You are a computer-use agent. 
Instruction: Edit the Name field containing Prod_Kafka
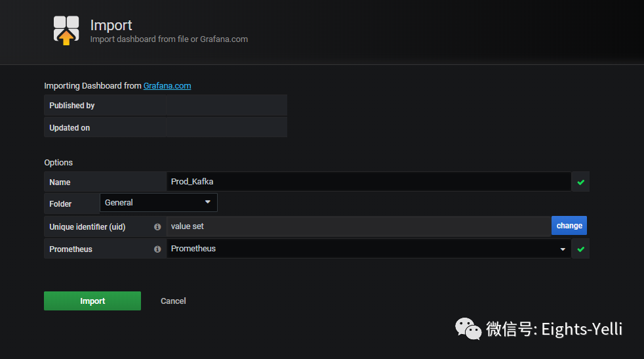(x=369, y=181)
